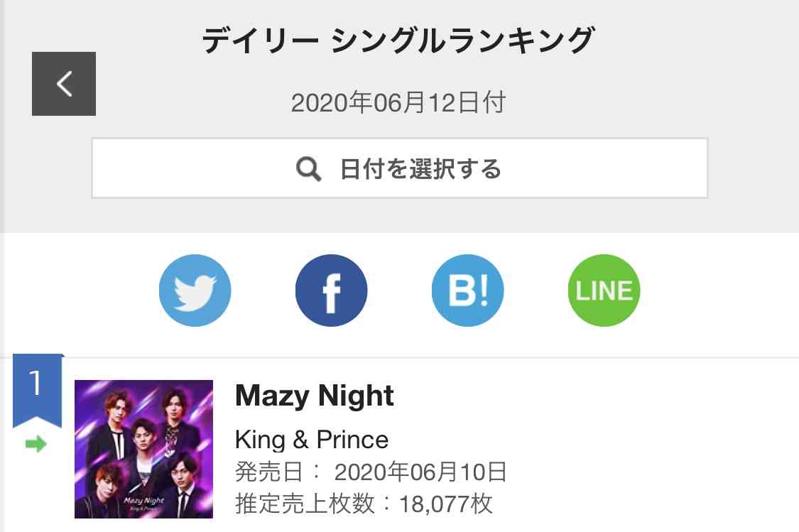Share the ranking on Twitter
799x532 pixels.
click(195, 291)
